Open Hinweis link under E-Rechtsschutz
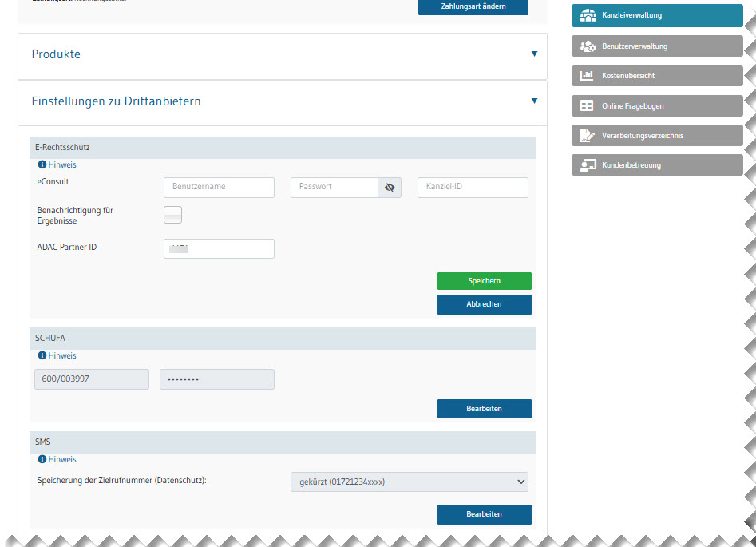This screenshot has height=547, width=756. pos(62,165)
